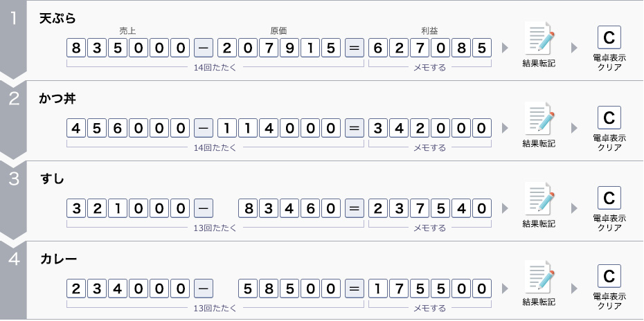Select step number 1 in the sidebar

click(x=14, y=19)
